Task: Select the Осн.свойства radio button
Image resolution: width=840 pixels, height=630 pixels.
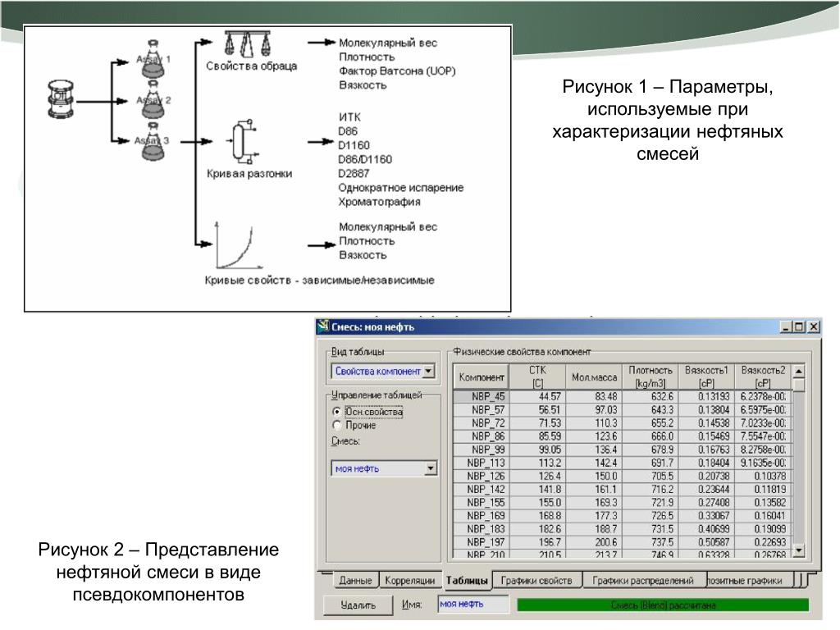Action: tap(336, 412)
